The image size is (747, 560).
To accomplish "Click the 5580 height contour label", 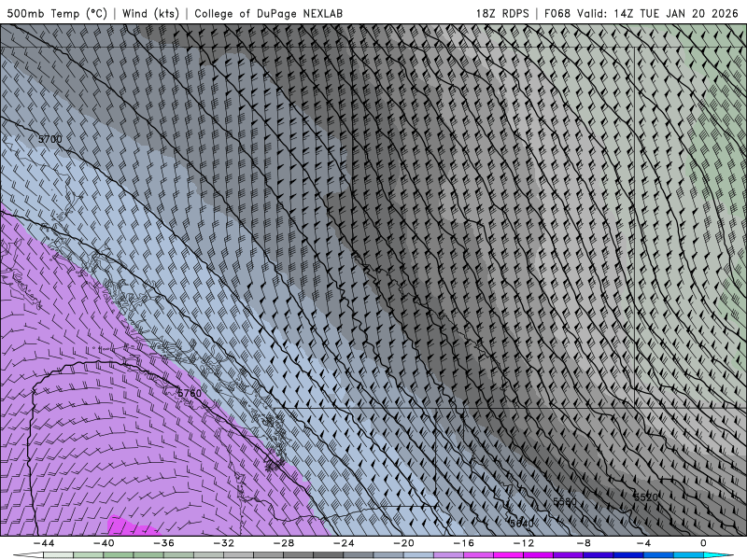I will (565, 501).
